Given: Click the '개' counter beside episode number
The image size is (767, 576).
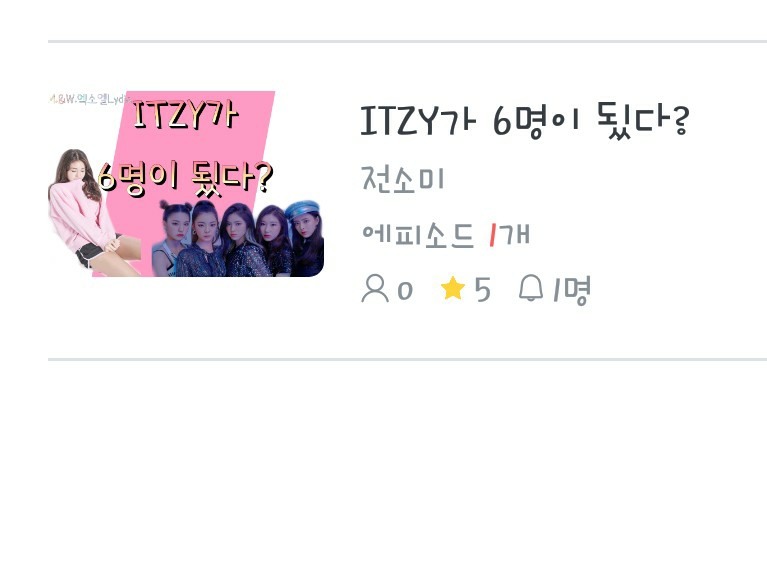Looking at the screenshot, I should [x=515, y=234].
